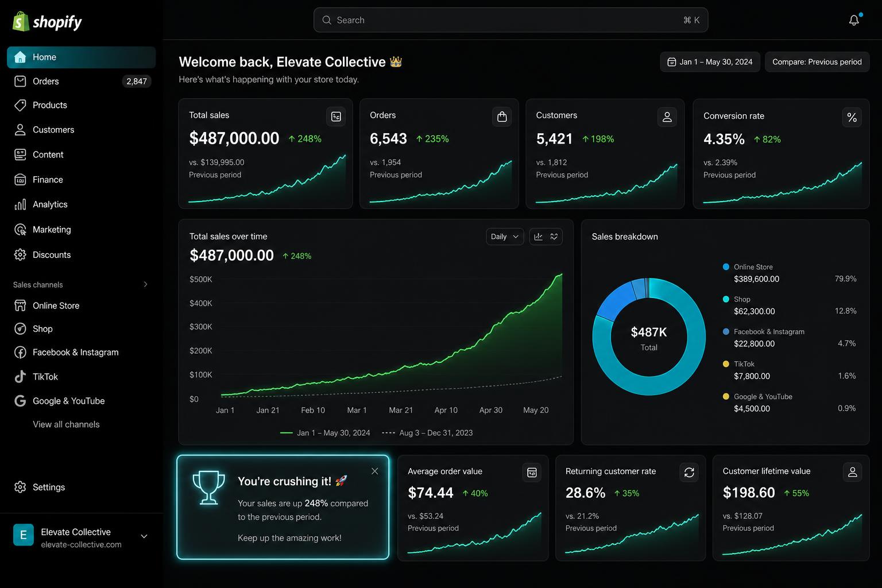The width and height of the screenshot is (882, 588).
Task: Click the Products tag icon
Action: (20, 105)
